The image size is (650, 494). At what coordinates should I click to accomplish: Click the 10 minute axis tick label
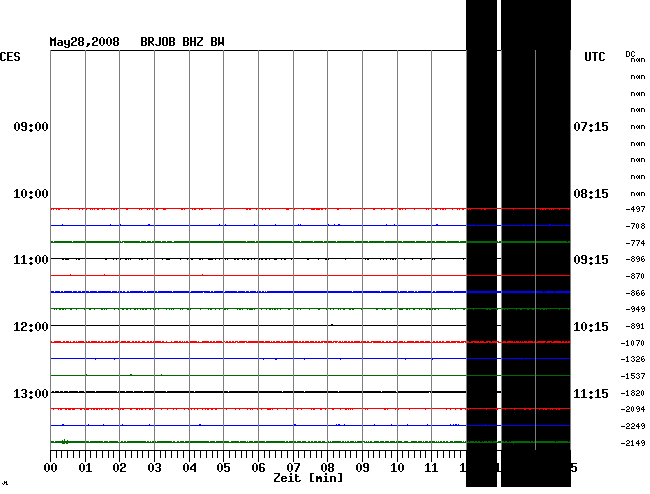pos(397,468)
